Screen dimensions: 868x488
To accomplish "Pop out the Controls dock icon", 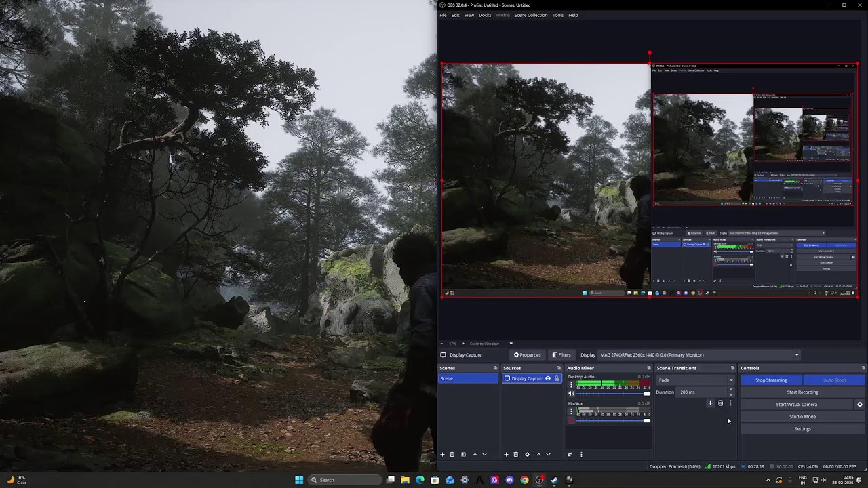I will 863,368.
